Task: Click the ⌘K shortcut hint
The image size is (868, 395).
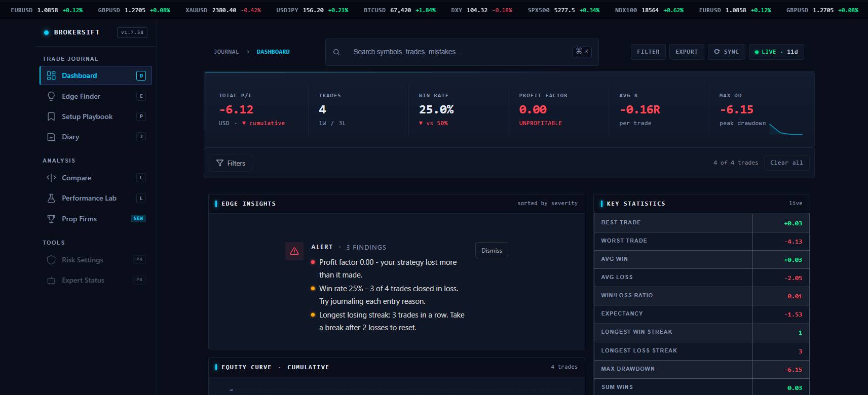Action: (582, 51)
